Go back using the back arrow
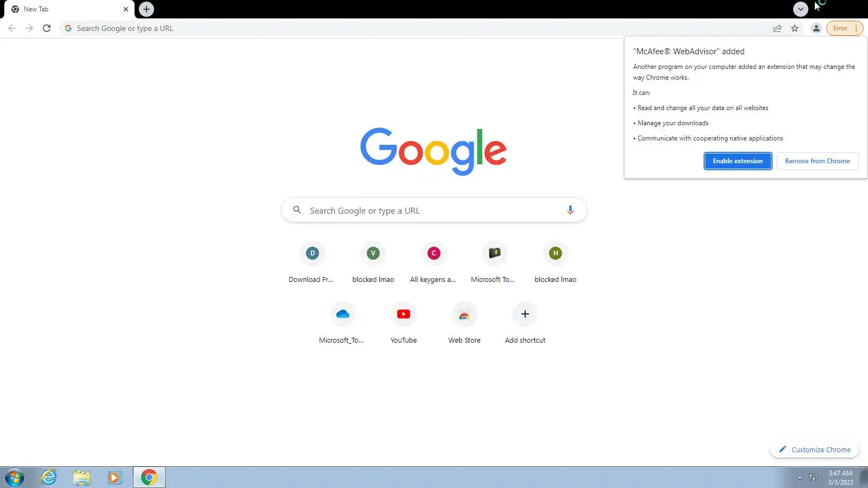 pos(12,28)
